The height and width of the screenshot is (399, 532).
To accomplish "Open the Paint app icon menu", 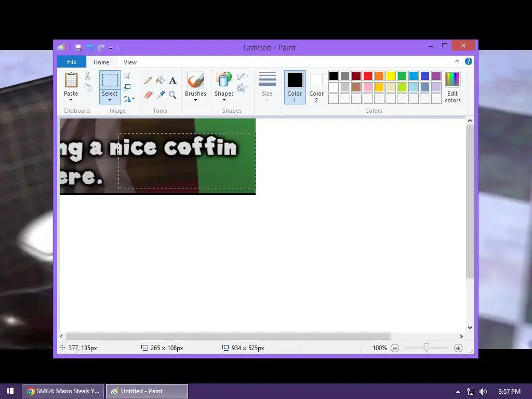I will [x=61, y=47].
